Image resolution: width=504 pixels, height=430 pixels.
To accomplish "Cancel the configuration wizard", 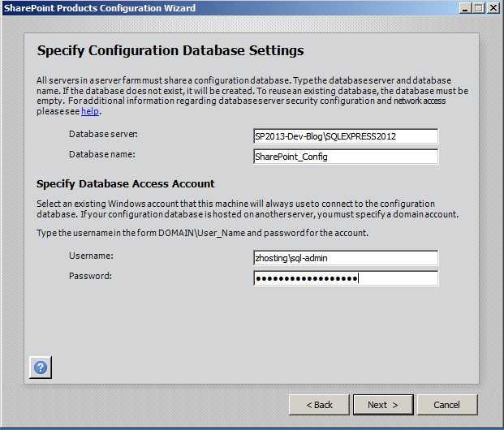I will pyautogui.click(x=447, y=405).
